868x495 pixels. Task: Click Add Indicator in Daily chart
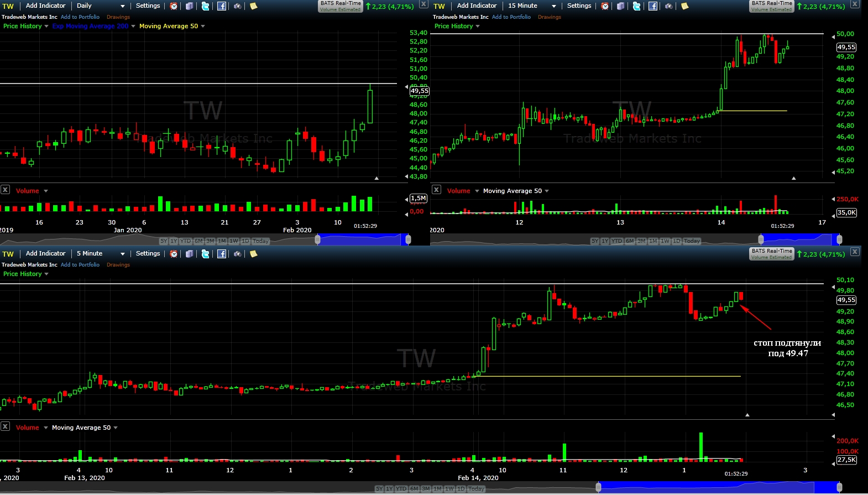(x=46, y=6)
